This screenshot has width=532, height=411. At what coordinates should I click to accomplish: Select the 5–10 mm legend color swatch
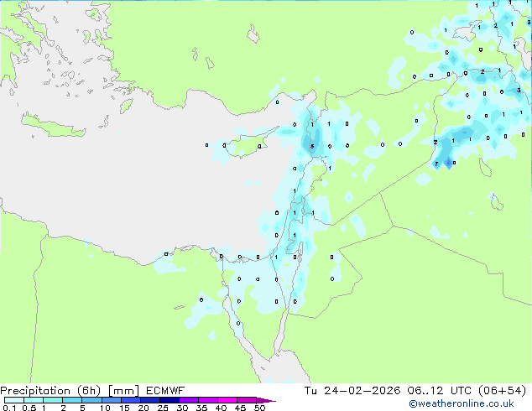coord(91,400)
